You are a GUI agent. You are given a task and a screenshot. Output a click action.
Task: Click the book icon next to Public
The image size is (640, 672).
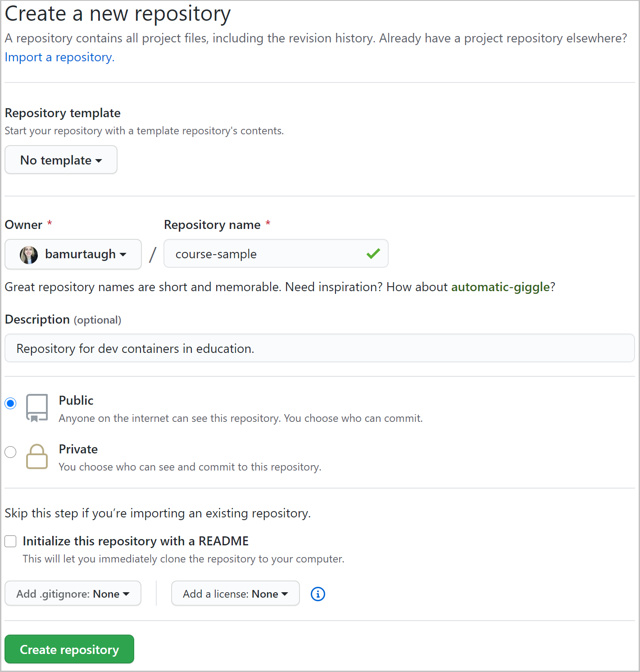[x=37, y=407]
